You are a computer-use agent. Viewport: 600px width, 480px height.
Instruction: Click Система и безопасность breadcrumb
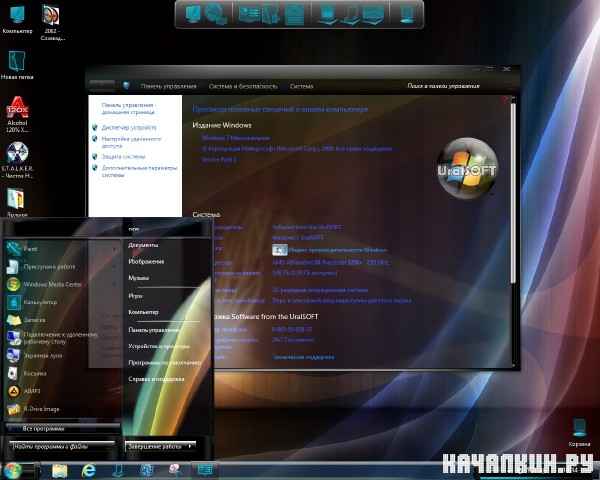(x=243, y=86)
